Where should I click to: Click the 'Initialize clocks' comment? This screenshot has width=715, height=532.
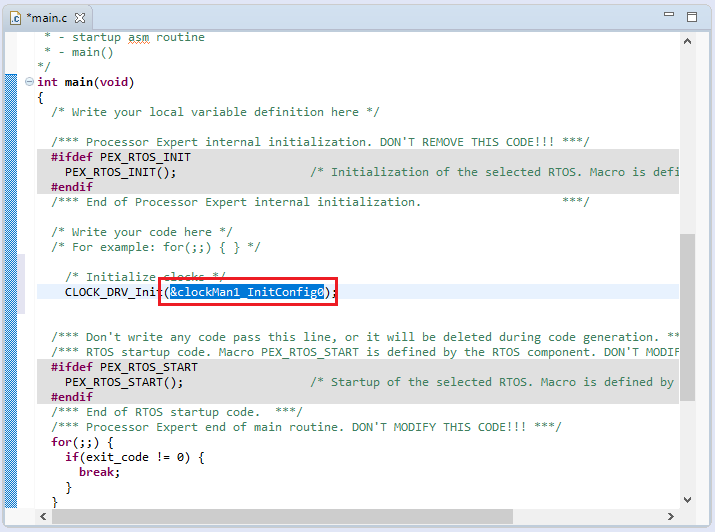[145, 277]
